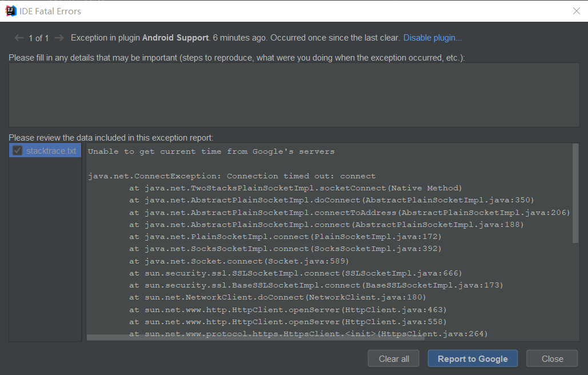Click the HttpClient.java:558 trace line
This screenshot has height=375, width=588.
coord(288,322)
